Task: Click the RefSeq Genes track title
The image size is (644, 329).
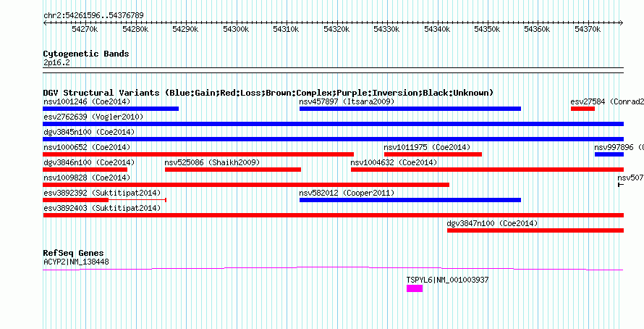Action: click(74, 253)
